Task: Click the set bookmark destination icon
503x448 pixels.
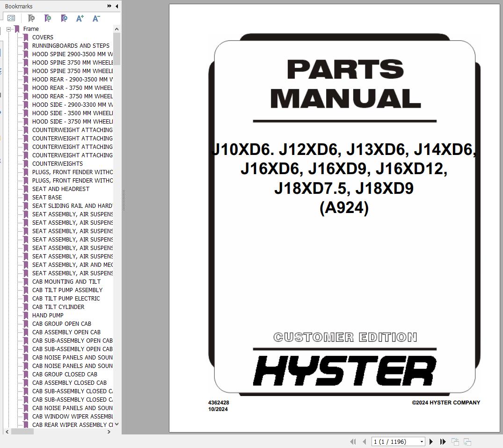Action: pos(64,18)
